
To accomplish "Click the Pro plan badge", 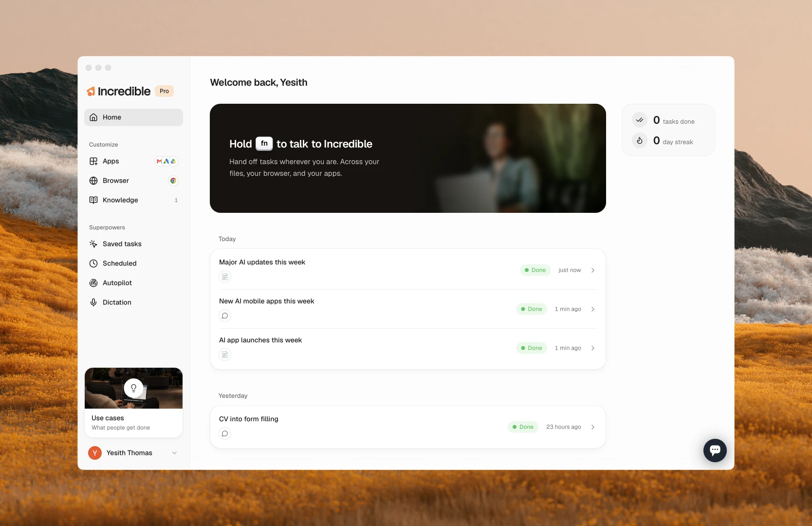I will (165, 91).
